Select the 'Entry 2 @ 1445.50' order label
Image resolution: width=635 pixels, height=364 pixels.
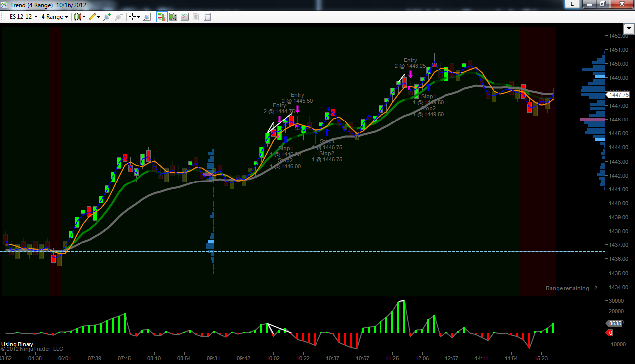point(297,98)
